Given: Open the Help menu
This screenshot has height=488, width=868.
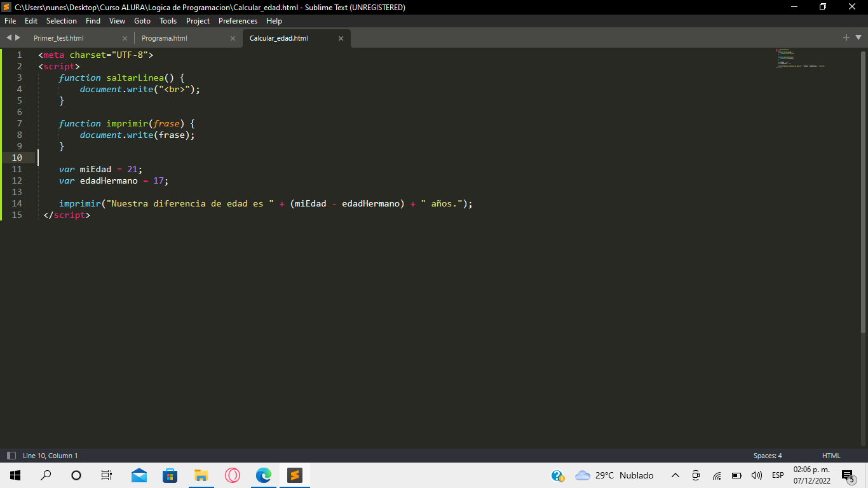Looking at the screenshot, I should tap(275, 21).
